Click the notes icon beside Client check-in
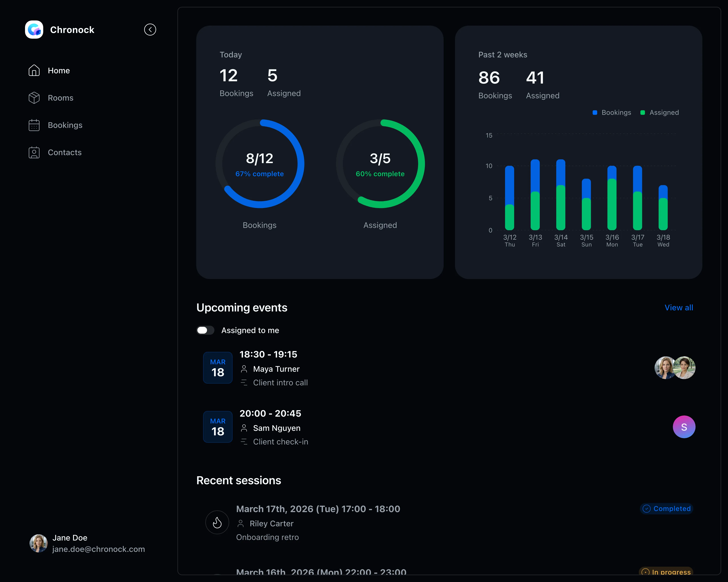The image size is (728, 582). (244, 442)
